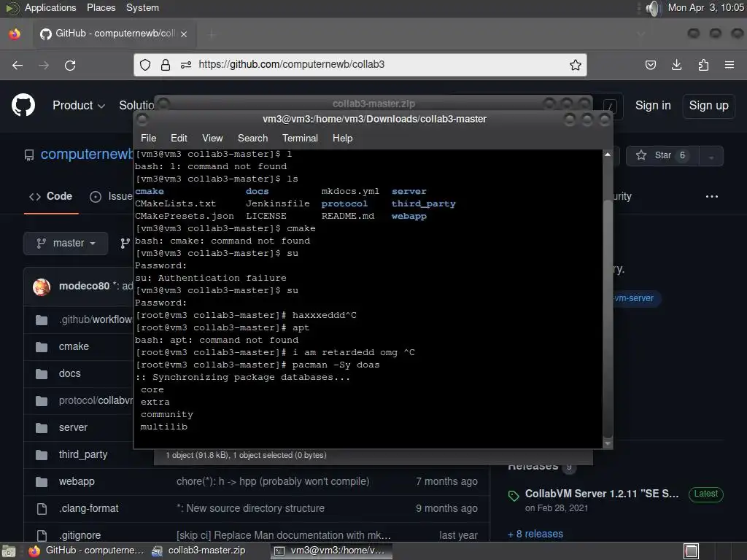Click the modeco80 avatar
Viewport: 747px width, 560px height.
click(42, 287)
